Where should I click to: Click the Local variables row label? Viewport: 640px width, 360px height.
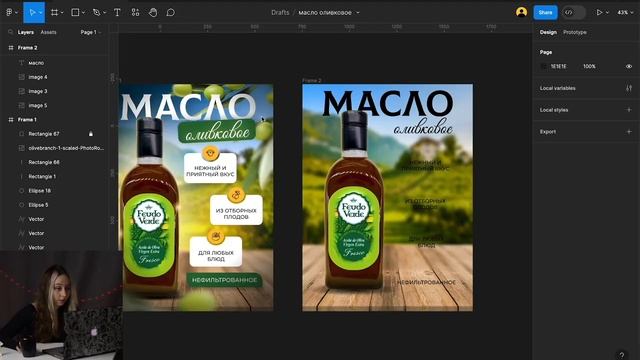pos(558,88)
